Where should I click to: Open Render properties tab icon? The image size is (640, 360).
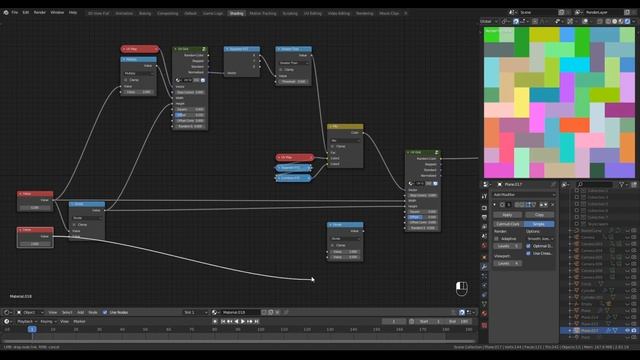point(484,207)
